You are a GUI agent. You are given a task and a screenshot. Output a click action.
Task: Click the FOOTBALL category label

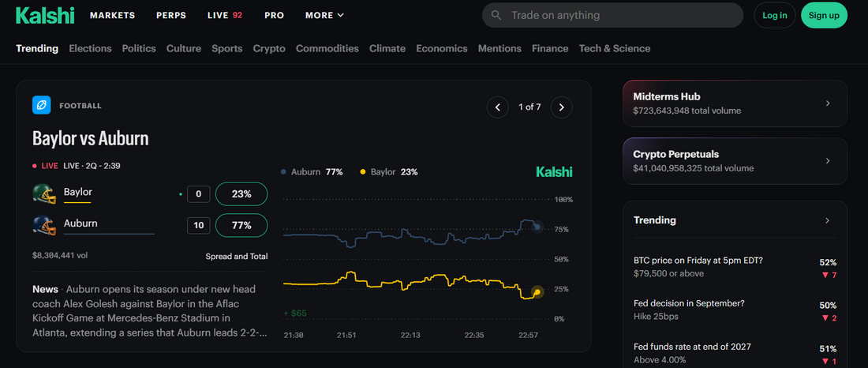pos(80,105)
